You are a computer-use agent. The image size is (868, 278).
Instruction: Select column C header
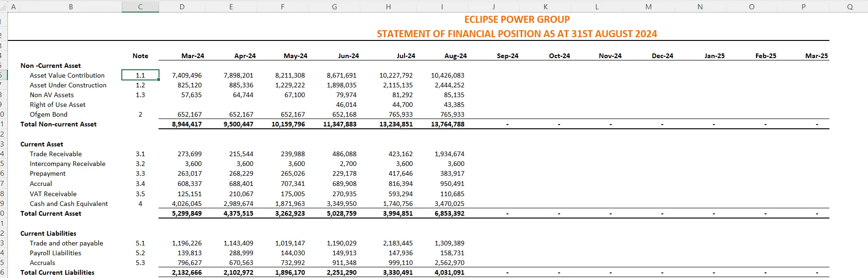[140, 7]
